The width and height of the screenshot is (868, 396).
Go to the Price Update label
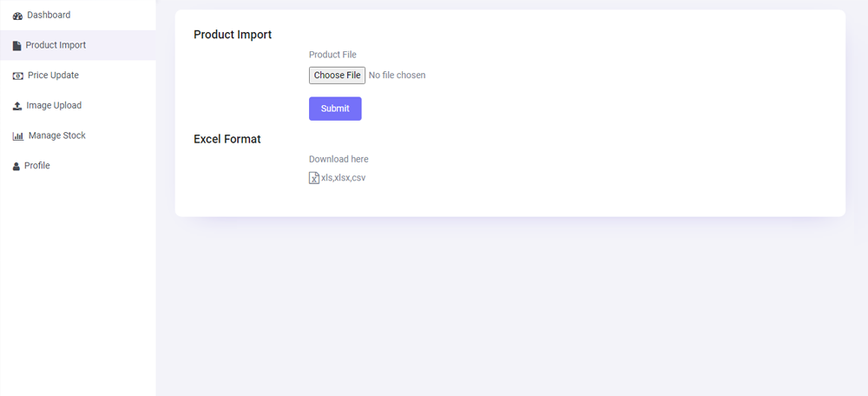53,75
